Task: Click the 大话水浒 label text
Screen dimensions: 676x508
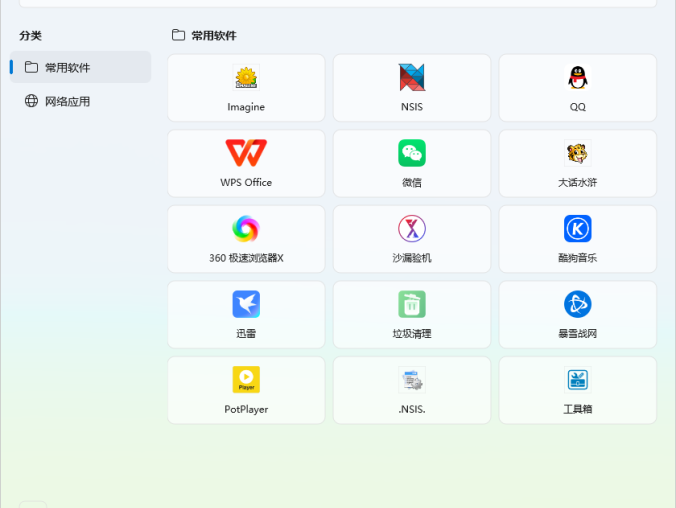Action: coord(578,182)
